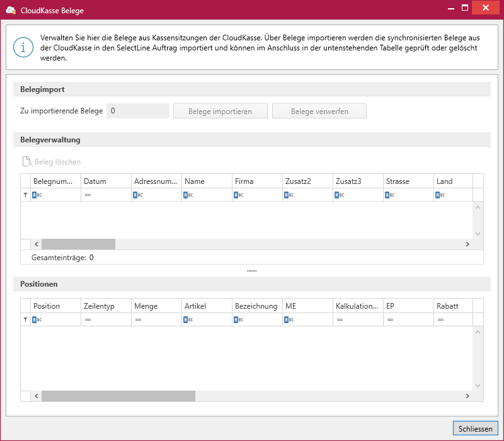Sort by the Artikel column header

coord(207,306)
